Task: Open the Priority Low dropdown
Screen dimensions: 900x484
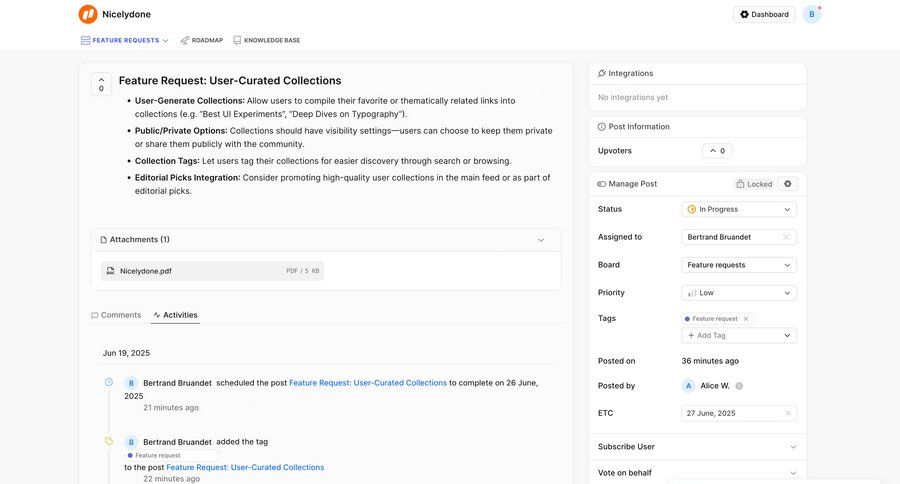Action: [x=739, y=293]
